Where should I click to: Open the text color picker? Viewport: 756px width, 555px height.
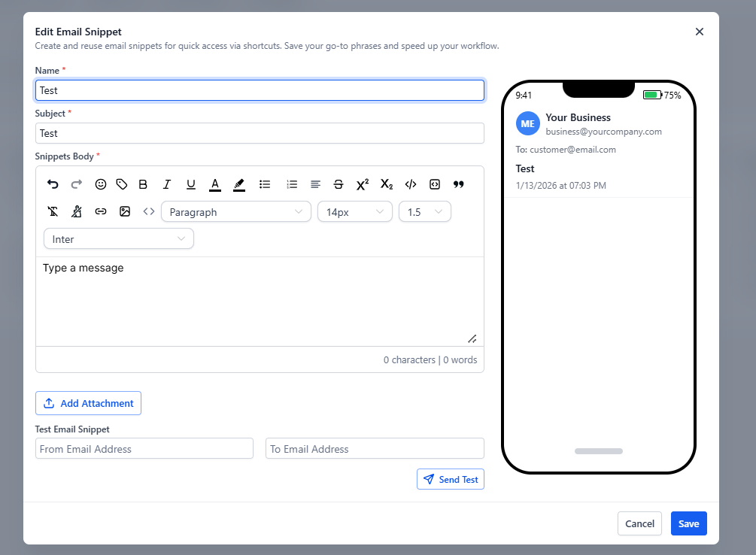coord(215,184)
